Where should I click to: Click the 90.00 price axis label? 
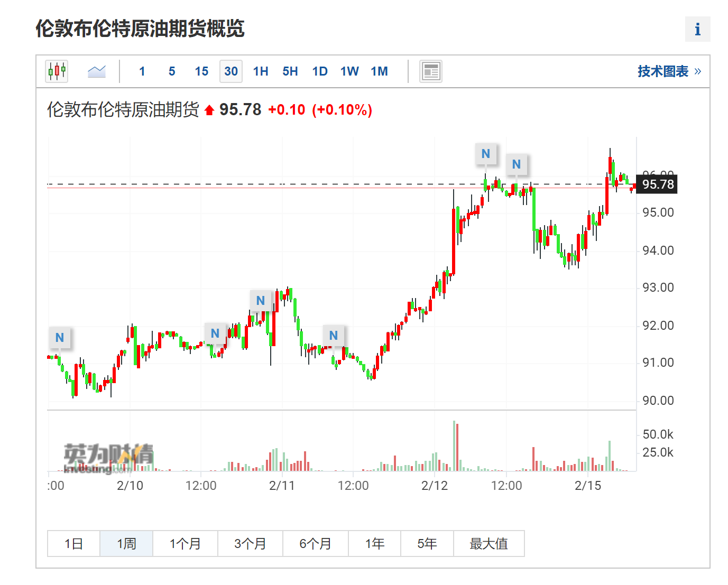pyautogui.click(x=658, y=401)
